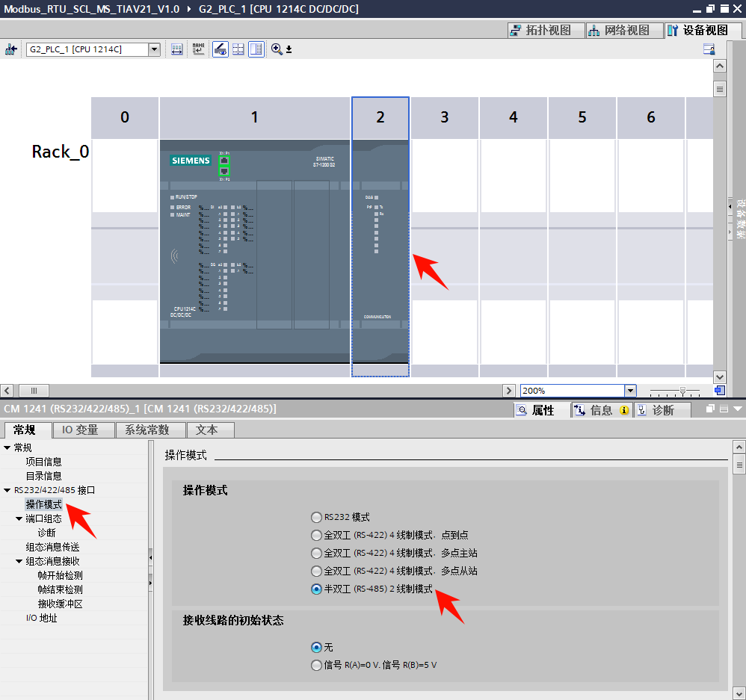Image resolution: width=746 pixels, height=700 pixels.
Task: Collapse inspector window with down triangle
Action: (738, 409)
